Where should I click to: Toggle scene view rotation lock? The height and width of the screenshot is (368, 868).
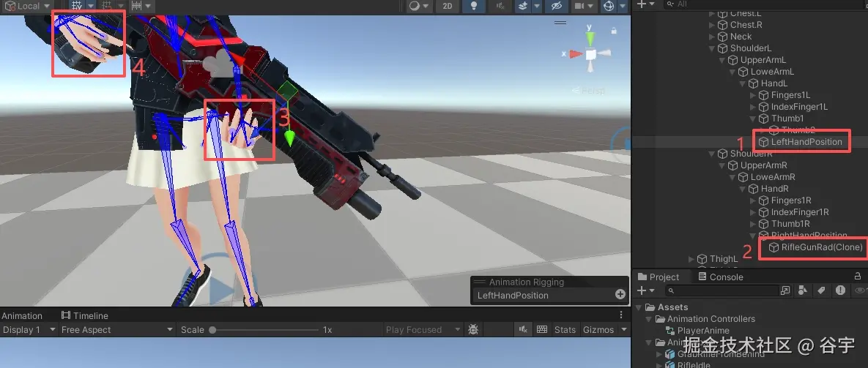click(x=614, y=31)
